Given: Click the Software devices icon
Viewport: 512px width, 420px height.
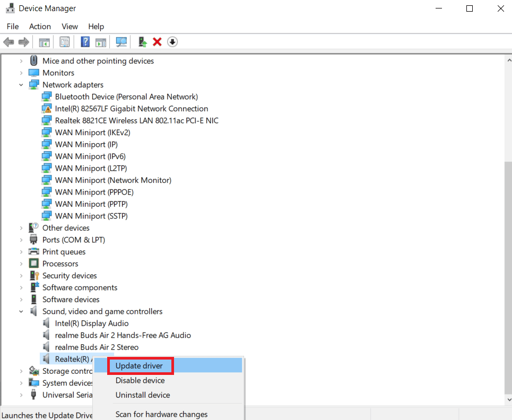Looking at the screenshot, I should tap(33, 299).
